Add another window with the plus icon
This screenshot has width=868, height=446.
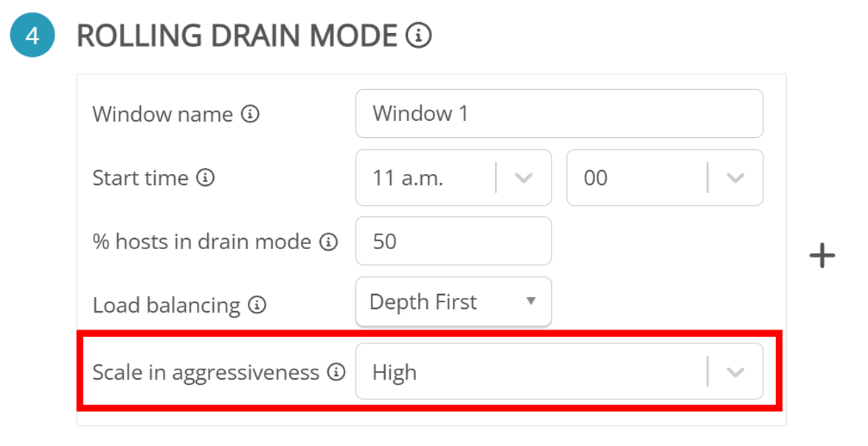822,256
